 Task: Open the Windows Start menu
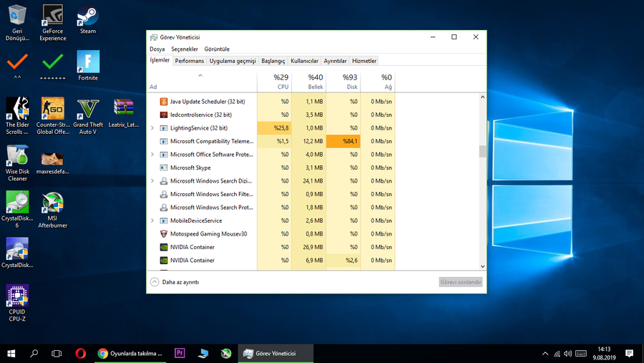click(11, 354)
